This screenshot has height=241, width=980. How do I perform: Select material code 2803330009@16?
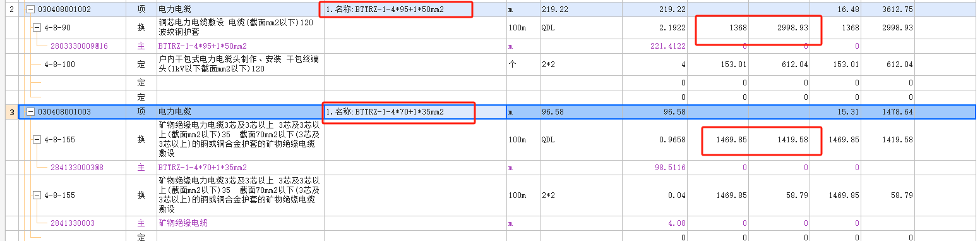tap(79, 46)
